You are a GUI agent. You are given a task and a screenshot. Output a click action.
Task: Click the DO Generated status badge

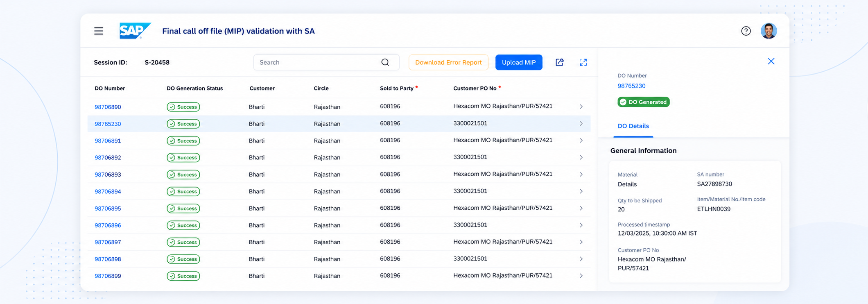pos(644,102)
